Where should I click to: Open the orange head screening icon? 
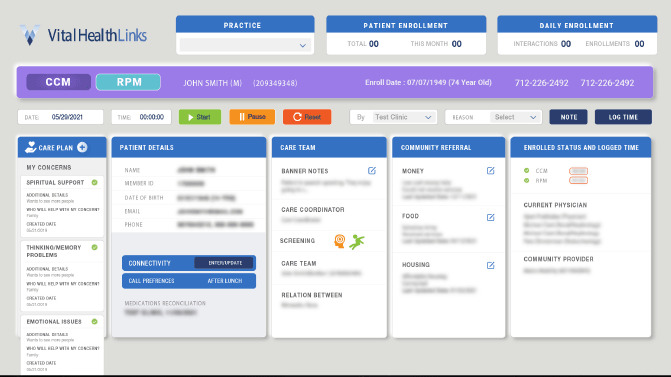pyautogui.click(x=339, y=241)
